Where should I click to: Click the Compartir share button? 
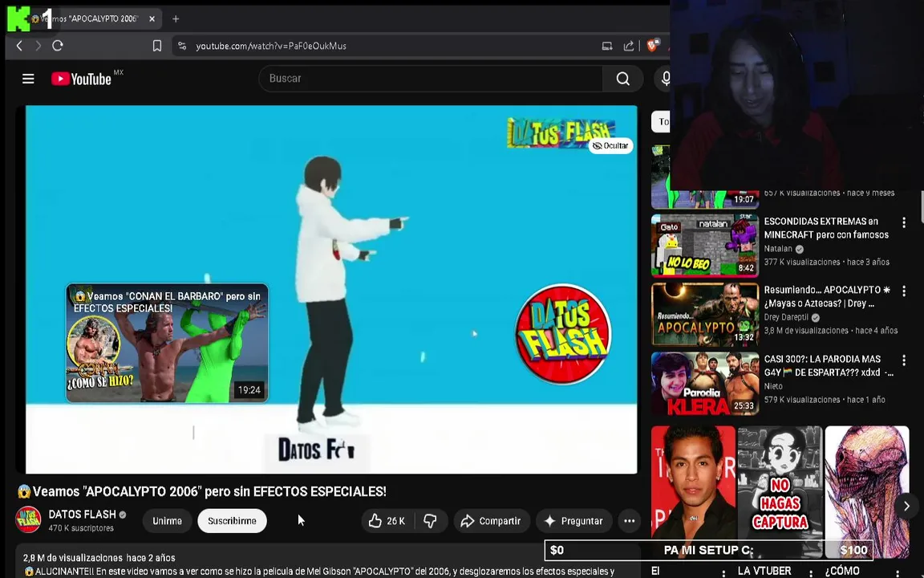[492, 521]
